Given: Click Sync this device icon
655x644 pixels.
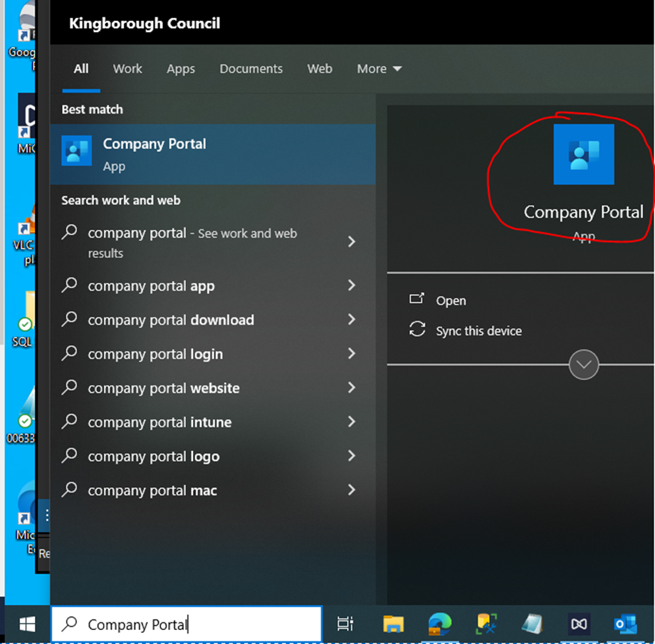Looking at the screenshot, I should click(x=417, y=329).
